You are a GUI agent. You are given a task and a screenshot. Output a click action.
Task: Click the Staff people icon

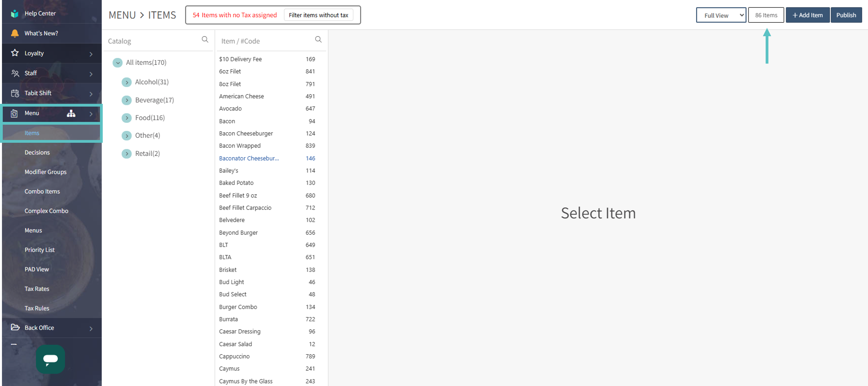click(x=15, y=73)
